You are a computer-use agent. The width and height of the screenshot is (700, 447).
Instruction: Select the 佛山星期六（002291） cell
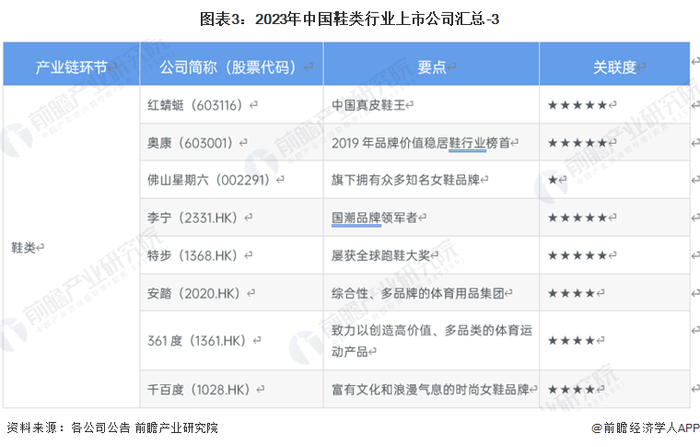[231, 180]
